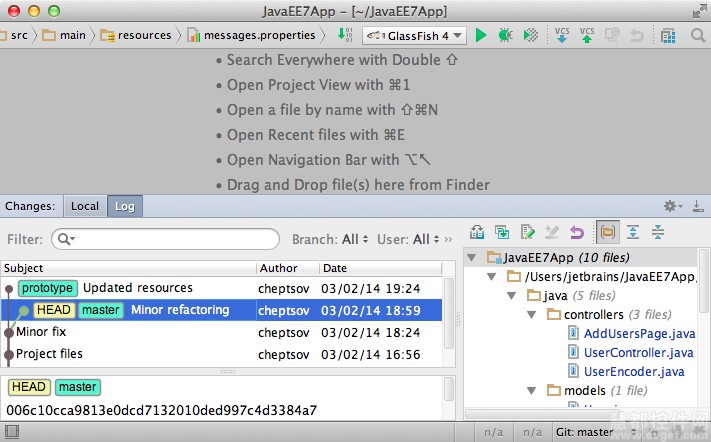Collapse the java folder node
This screenshot has height=442, width=711.
[511, 296]
